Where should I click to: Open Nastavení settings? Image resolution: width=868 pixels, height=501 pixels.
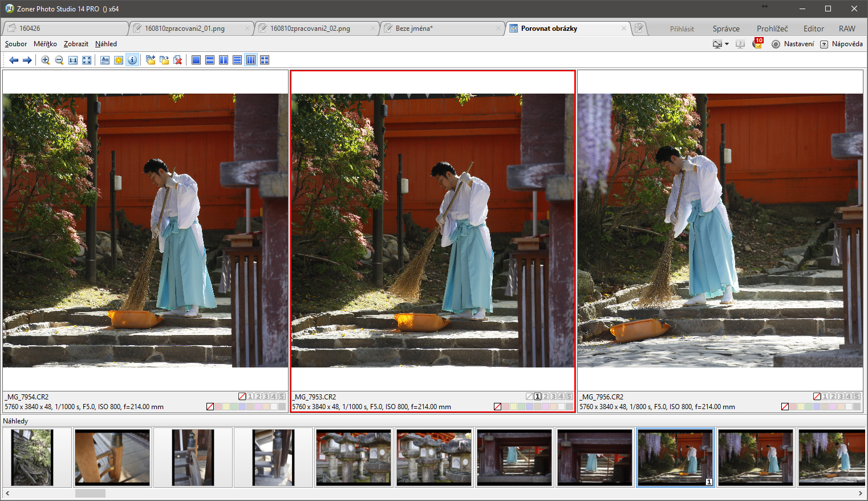tap(793, 44)
